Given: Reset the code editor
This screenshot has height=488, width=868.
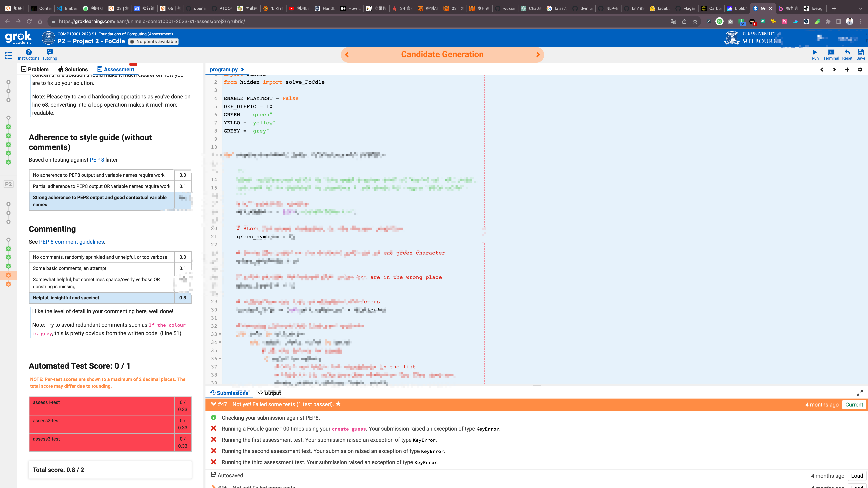Looking at the screenshot, I should (847, 55).
